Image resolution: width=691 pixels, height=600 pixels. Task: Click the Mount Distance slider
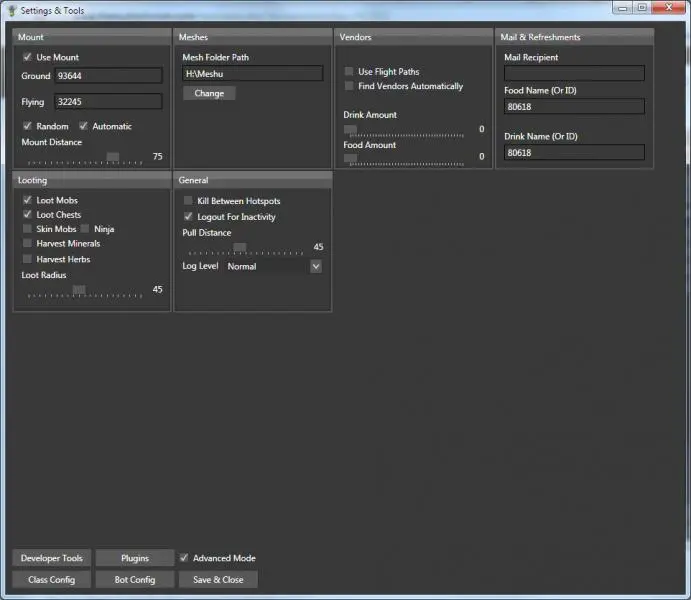point(112,158)
